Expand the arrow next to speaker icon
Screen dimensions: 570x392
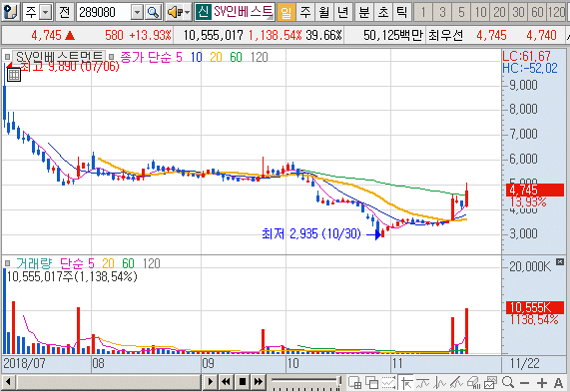188,12
